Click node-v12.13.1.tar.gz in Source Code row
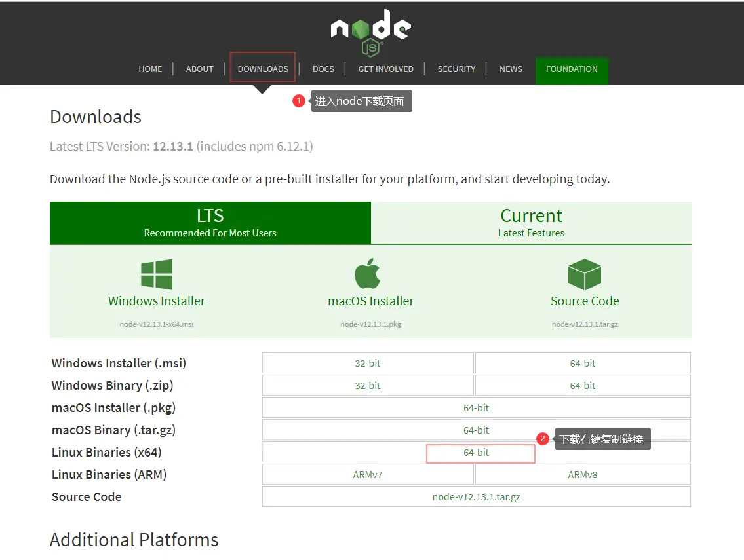The image size is (744, 560). pyautogui.click(x=477, y=497)
